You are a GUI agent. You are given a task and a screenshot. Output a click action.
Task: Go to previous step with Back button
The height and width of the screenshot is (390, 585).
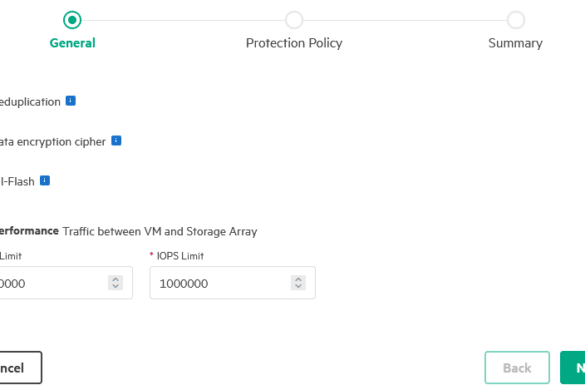(x=517, y=368)
